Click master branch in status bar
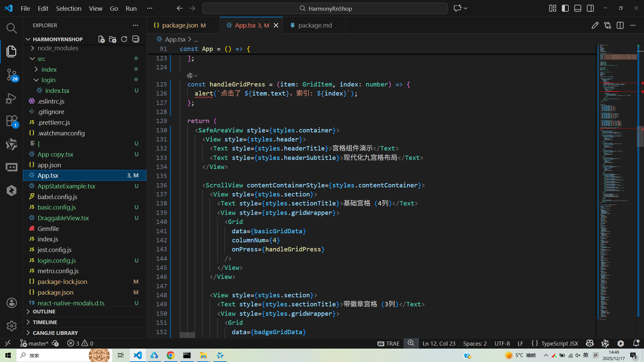Image resolution: width=644 pixels, height=362 pixels. point(35,343)
